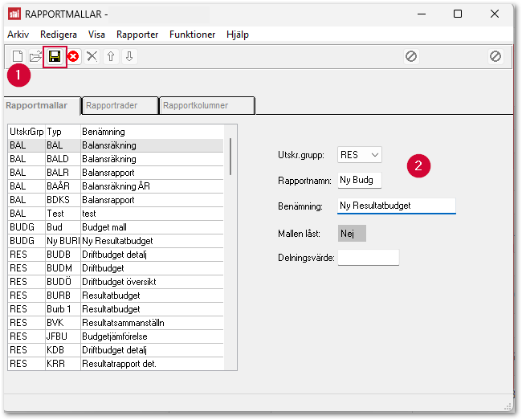
Task: Select the BALR Balansrapport row
Action: pyautogui.click(x=116, y=173)
